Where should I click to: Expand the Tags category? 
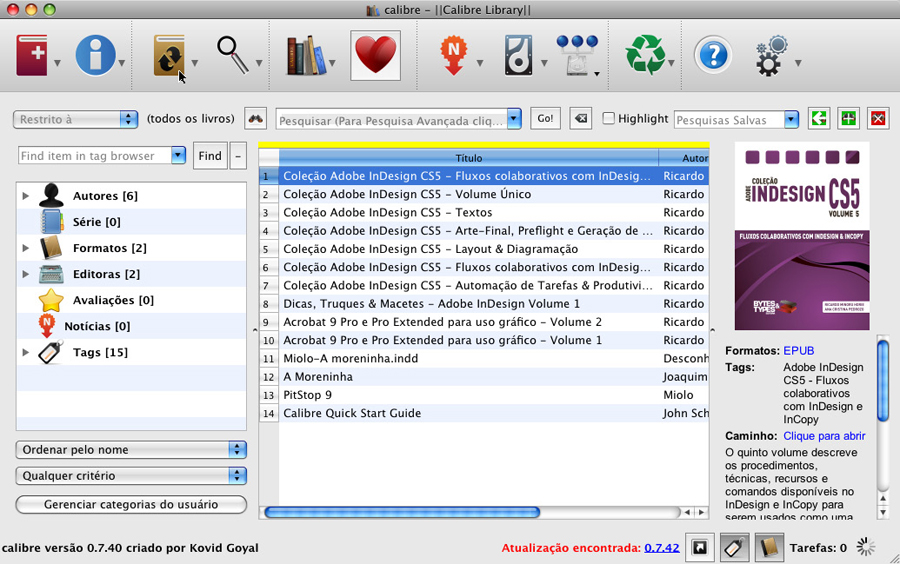coord(25,352)
